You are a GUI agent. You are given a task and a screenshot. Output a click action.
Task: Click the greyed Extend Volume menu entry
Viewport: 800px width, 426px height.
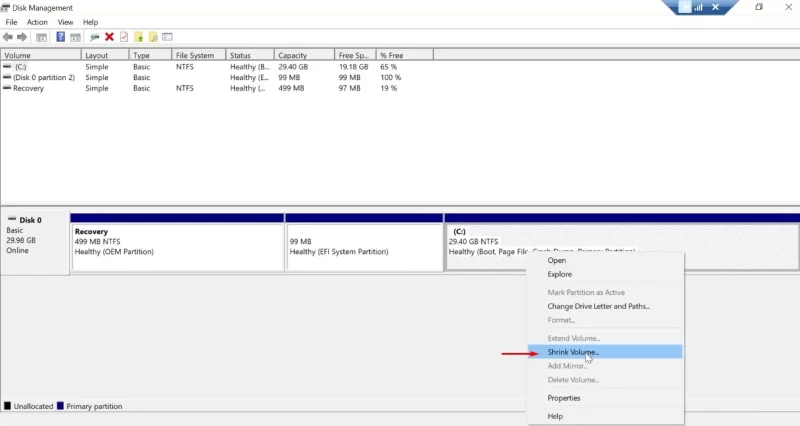pyautogui.click(x=605, y=338)
